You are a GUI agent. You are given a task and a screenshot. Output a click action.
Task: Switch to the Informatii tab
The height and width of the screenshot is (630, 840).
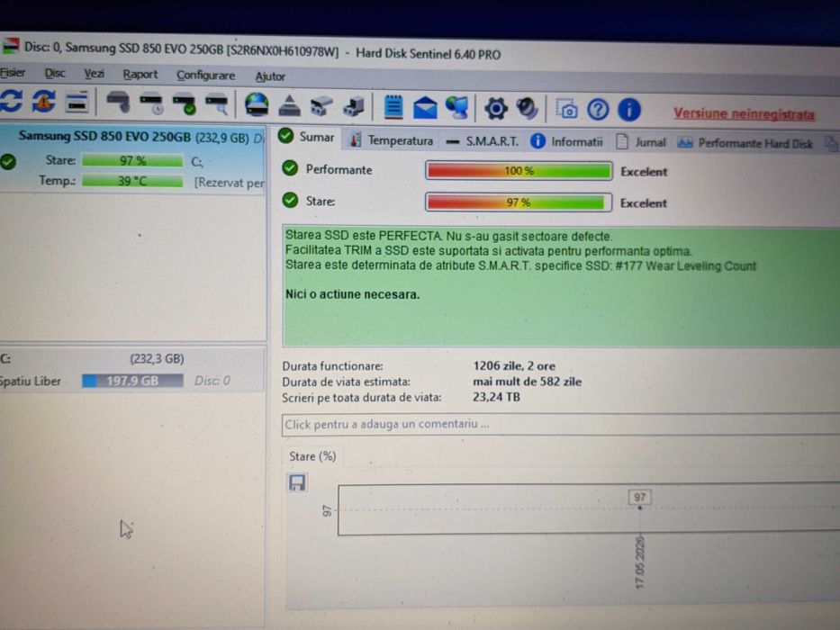coord(567,142)
